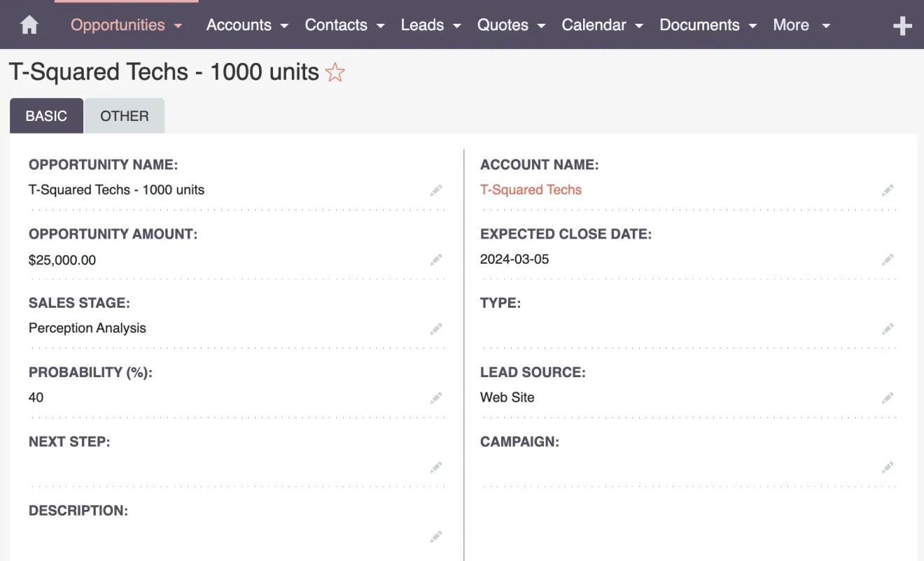Edit Expected Close Date with the pencil icon
This screenshot has width=924, height=561.
(887, 259)
